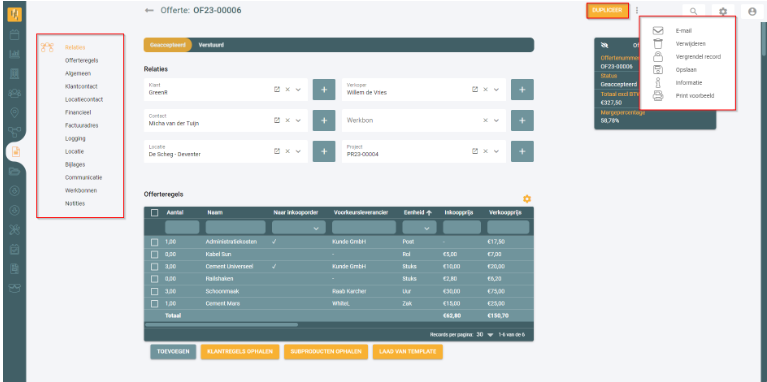The image size is (767, 382).
Task: Toggle the crossed-eye icon in the offerte info panel
Action: pyautogui.click(x=605, y=45)
